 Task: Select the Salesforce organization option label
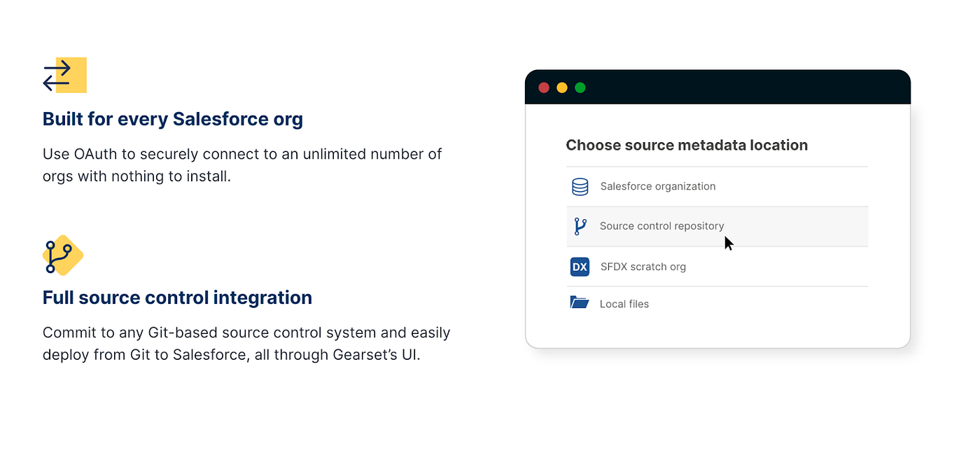(657, 187)
